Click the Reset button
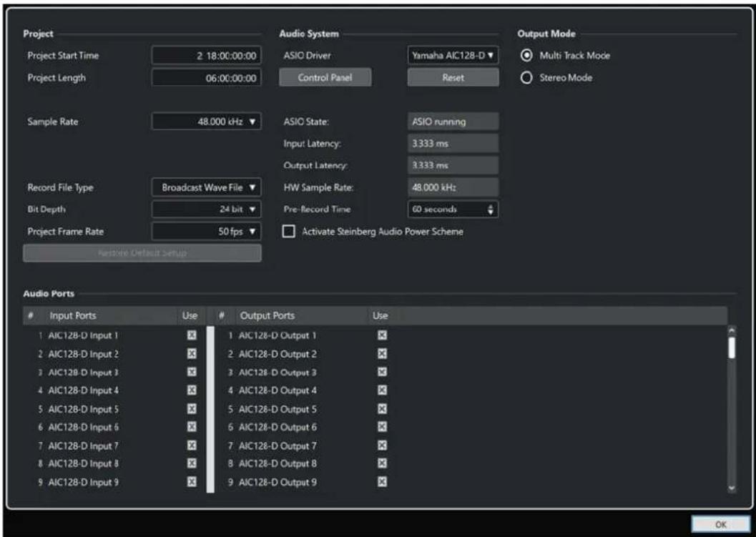This screenshot has height=537, width=756. 453,78
